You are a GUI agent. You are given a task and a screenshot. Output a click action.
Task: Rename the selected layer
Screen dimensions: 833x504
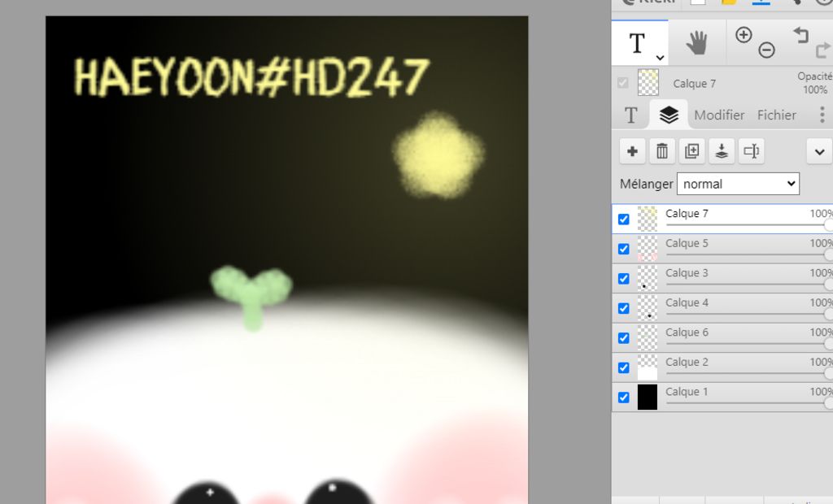(x=751, y=151)
